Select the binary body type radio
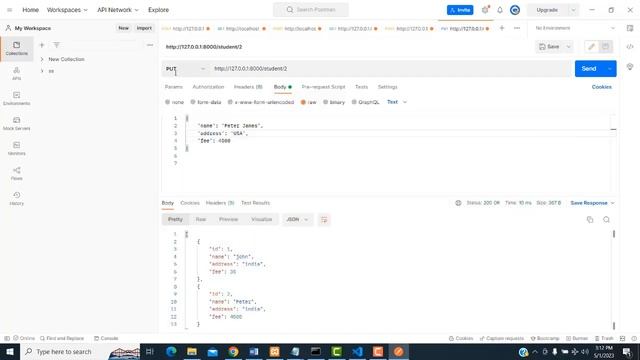Screen dimensions: 640x360 tap(325, 102)
